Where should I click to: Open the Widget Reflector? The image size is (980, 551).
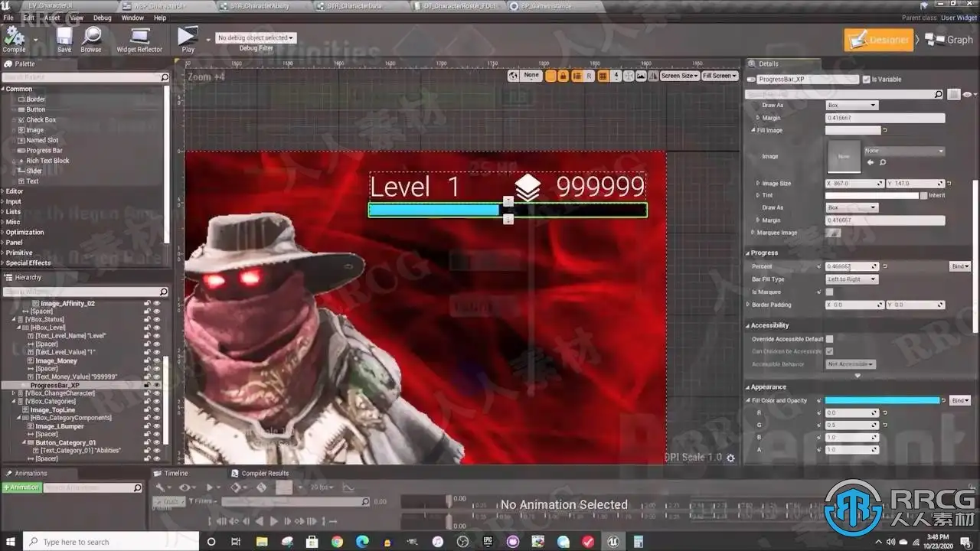[139, 39]
